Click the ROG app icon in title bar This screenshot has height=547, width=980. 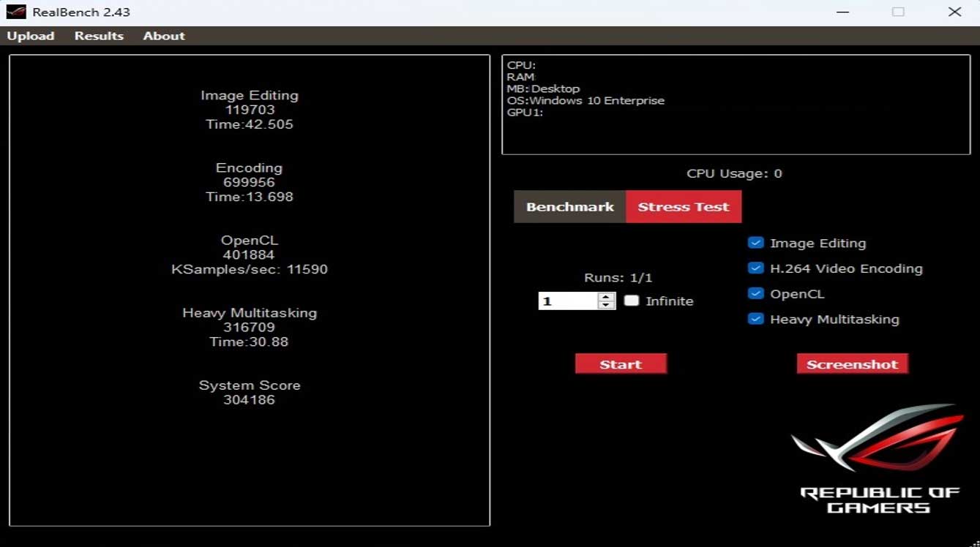[16, 12]
